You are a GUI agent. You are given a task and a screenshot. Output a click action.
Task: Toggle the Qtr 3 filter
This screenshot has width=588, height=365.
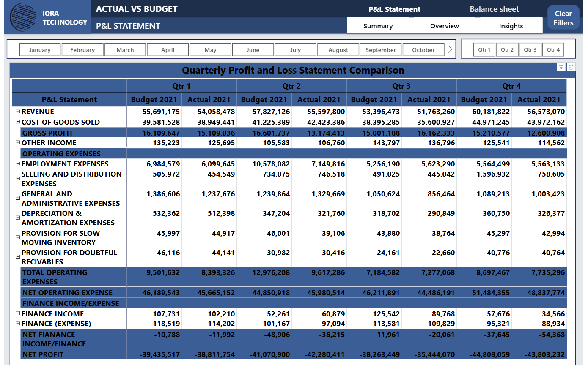[x=530, y=49]
